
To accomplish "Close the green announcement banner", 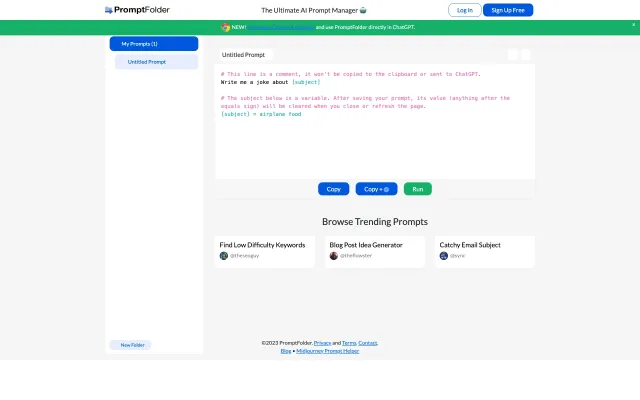I will [x=633, y=26].
